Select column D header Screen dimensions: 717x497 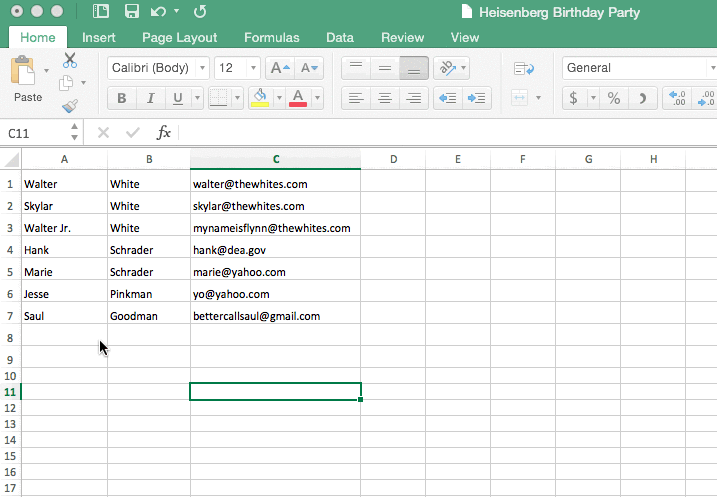click(x=393, y=159)
